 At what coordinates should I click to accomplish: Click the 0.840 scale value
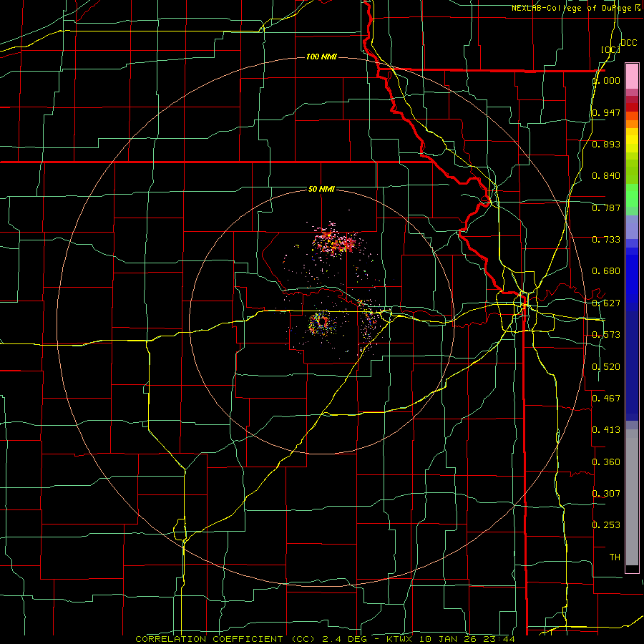pos(606,176)
